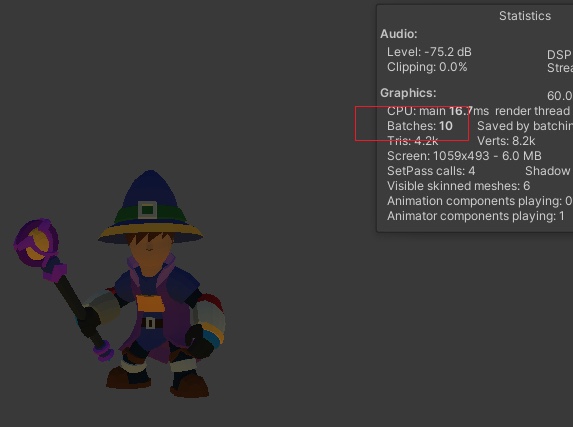
Task: Click the CPU main 16.7ms stat
Action: [x=438, y=111]
